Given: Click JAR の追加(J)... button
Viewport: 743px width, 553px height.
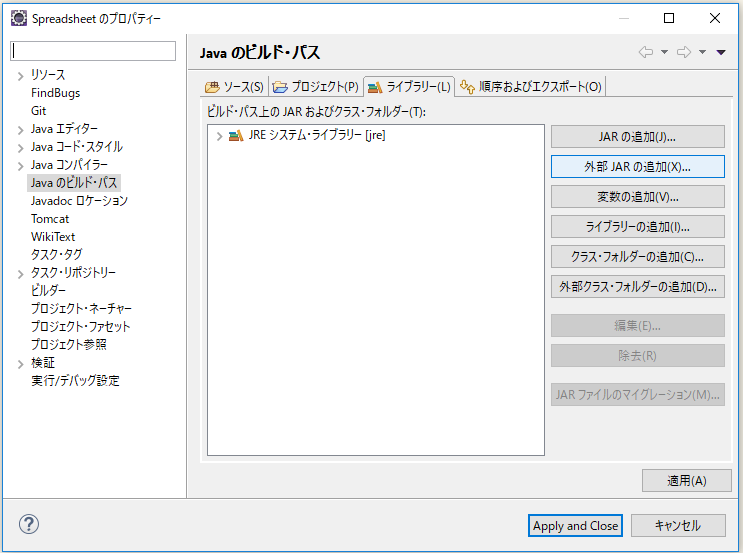Looking at the screenshot, I should coord(637,137).
